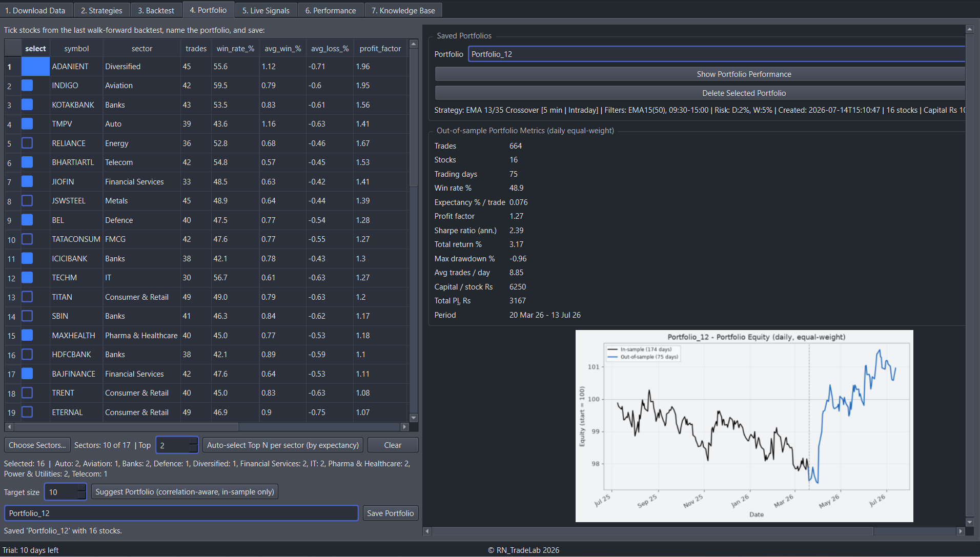Tick the HDFCBANK checkbox
This screenshot has height=557, width=980.
27,355
